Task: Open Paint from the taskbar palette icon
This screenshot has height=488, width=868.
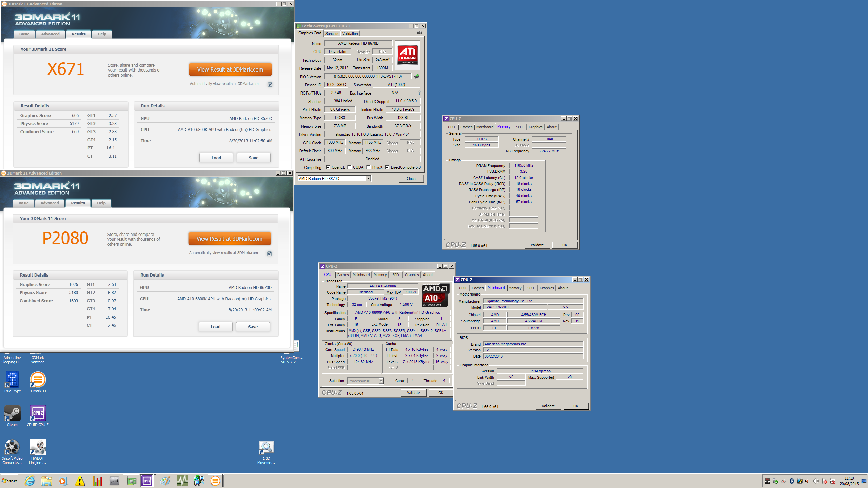Action: [165, 481]
